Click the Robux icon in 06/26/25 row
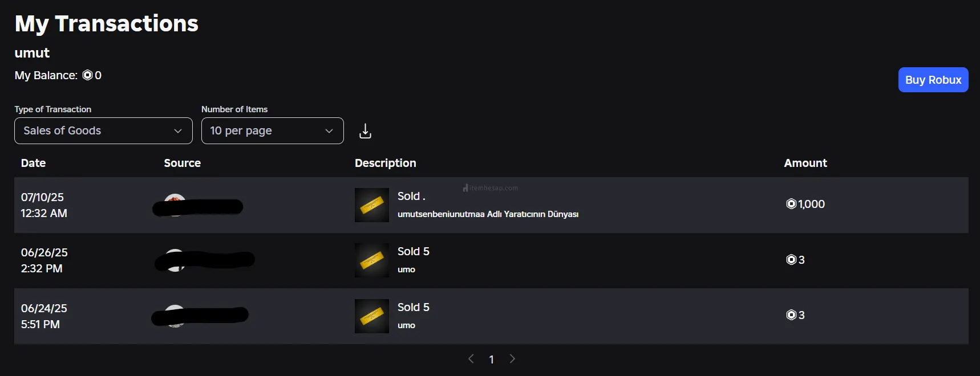Screen dimensions: 980x376 click(x=791, y=260)
